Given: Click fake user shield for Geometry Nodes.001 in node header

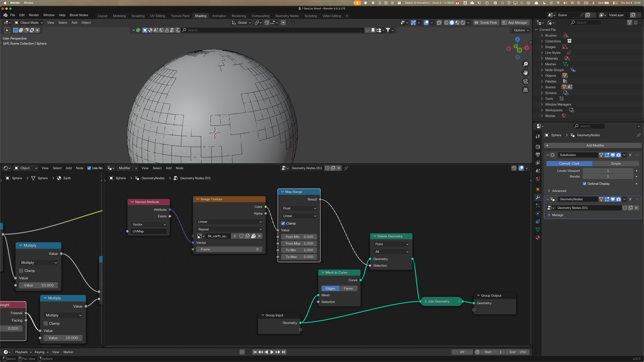Looking at the screenshot, I should (x=327, y=168).
